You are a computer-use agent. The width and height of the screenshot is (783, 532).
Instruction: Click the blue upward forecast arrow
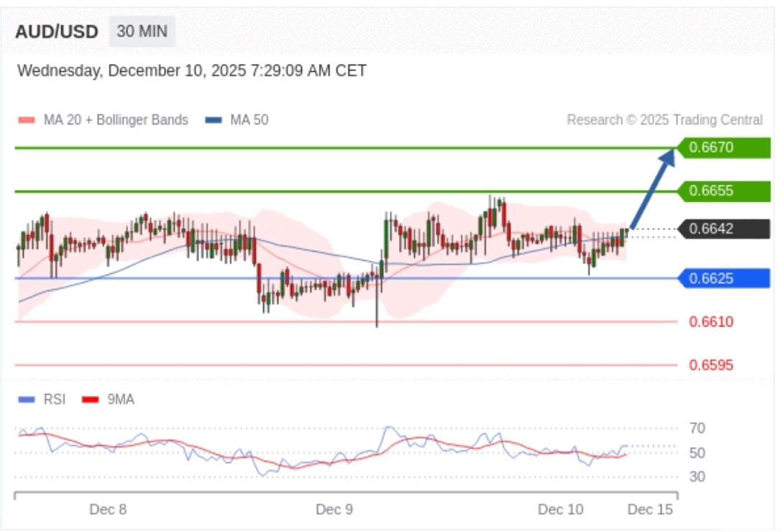pyautogui.click(x=652, y=188)
